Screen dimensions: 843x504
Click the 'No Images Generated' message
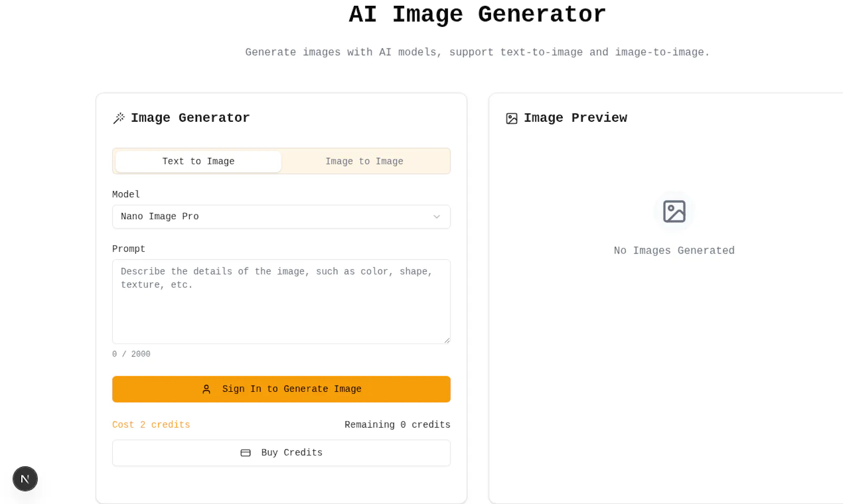(674, 251)
